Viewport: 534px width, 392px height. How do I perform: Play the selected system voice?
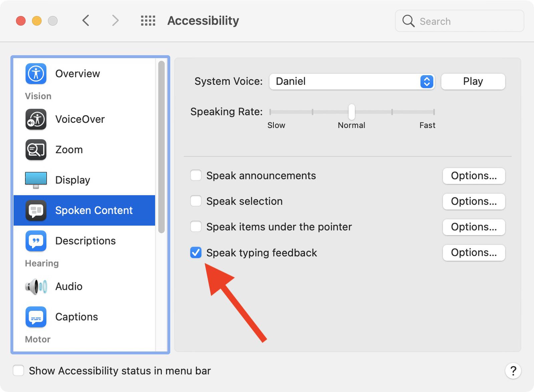[473, 81]
